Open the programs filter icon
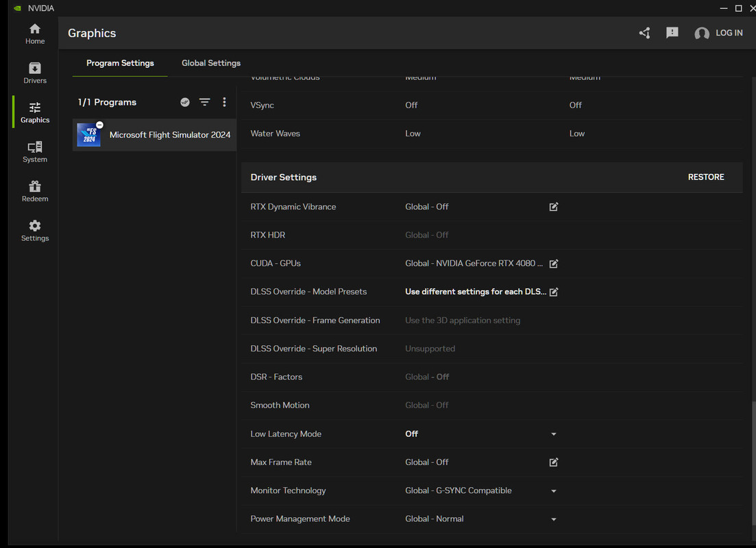 point(204,102)
